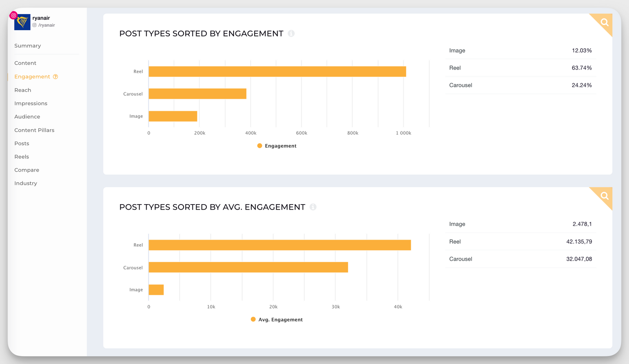Viewport: 629px width, 364px height.
Task: Toggle the Engagement series in the chart legend
Action: pos(276,146)
